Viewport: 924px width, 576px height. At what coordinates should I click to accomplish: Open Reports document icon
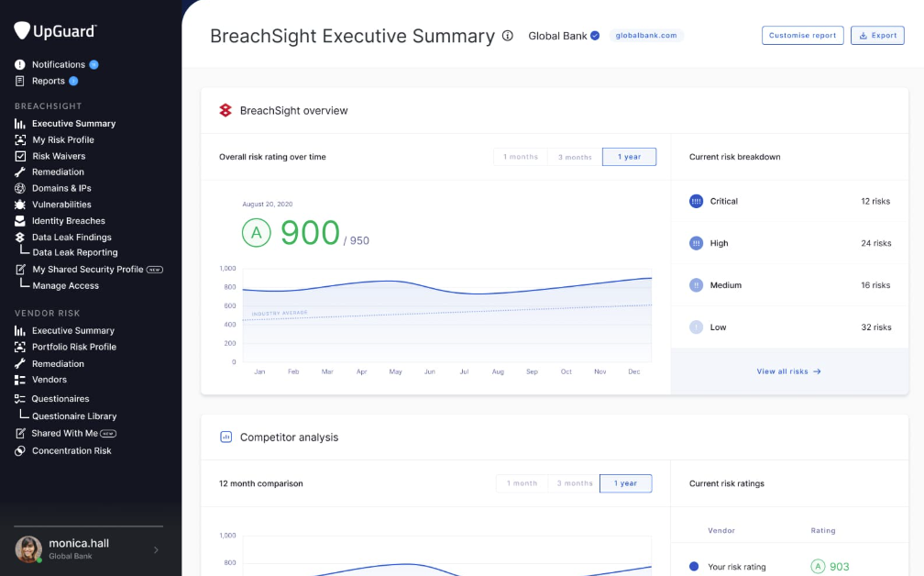point(20,81)
